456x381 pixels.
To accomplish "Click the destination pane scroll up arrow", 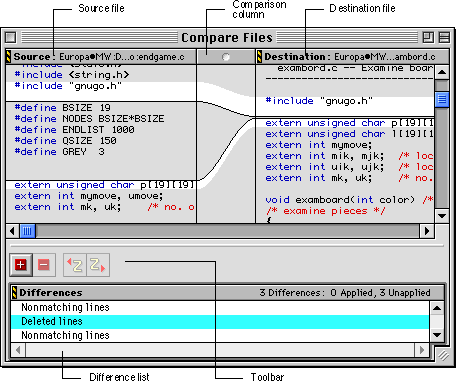I will pos(442,72).
